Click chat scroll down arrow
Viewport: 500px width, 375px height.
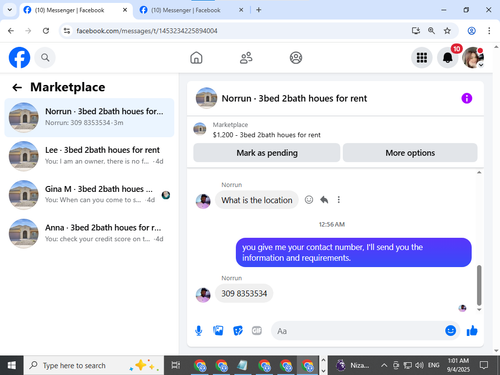click(479, 310)
